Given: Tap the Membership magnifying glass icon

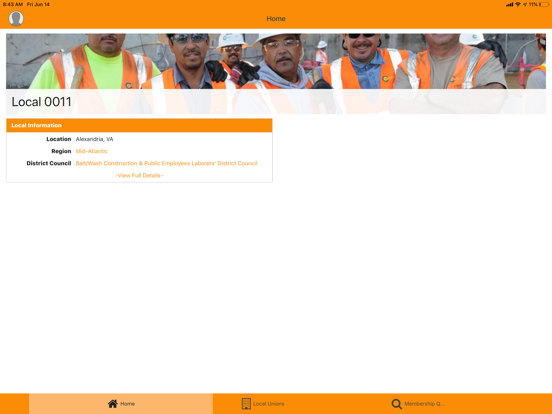Looking at the screenshot, I should click(396, 404).
